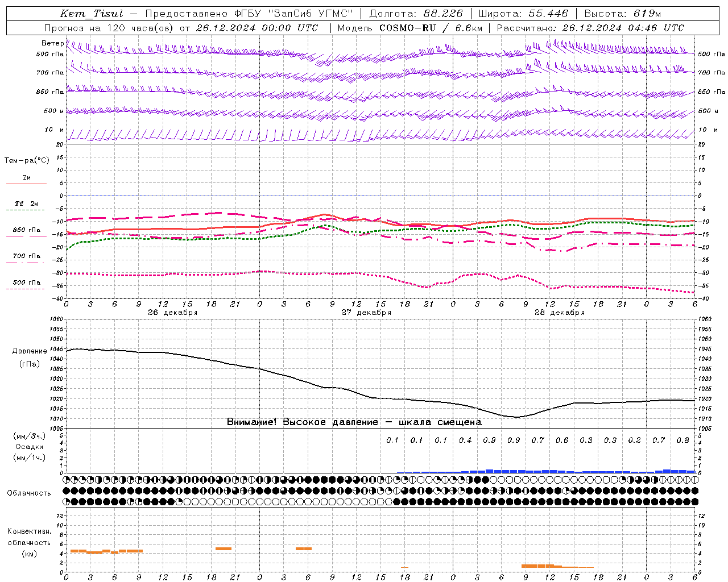The image size is (728, 582).
Task: Click the '2м' temperature legend entry
Action: [27, 177]
